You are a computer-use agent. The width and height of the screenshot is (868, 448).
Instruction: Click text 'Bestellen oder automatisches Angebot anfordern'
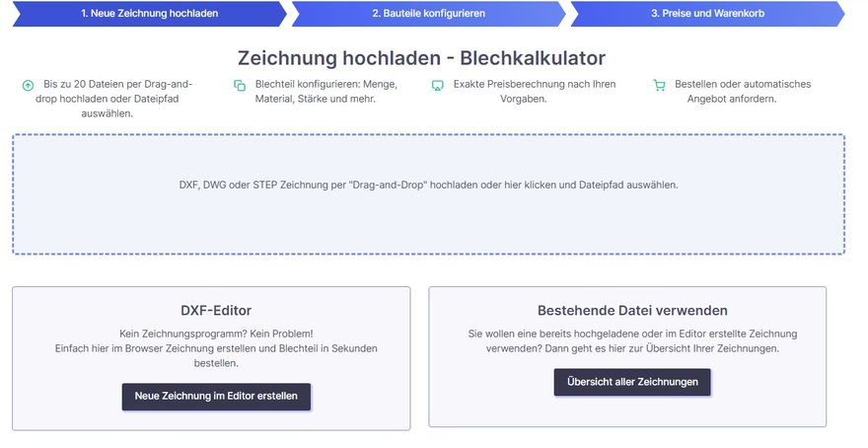pos(743,92)
